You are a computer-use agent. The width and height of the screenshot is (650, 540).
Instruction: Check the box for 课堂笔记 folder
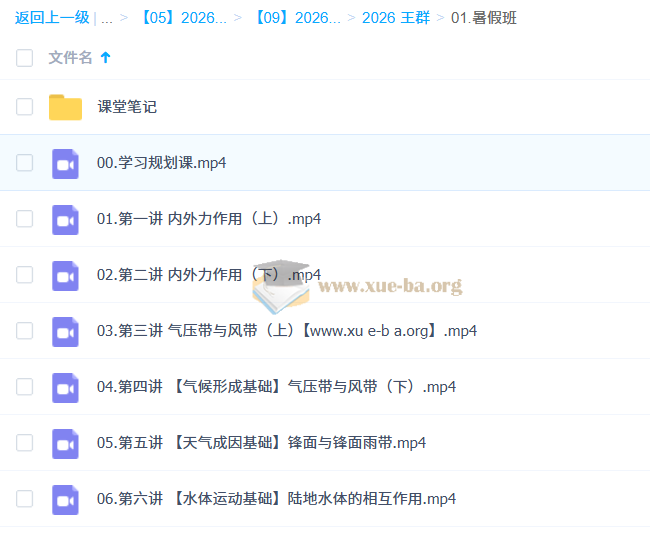(24, 107)
